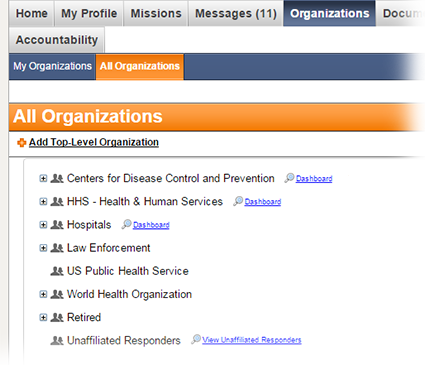425x365 pixels.
Task: Click the magnifier icon next to HHS Dashboard
Action: coord(238,201)
